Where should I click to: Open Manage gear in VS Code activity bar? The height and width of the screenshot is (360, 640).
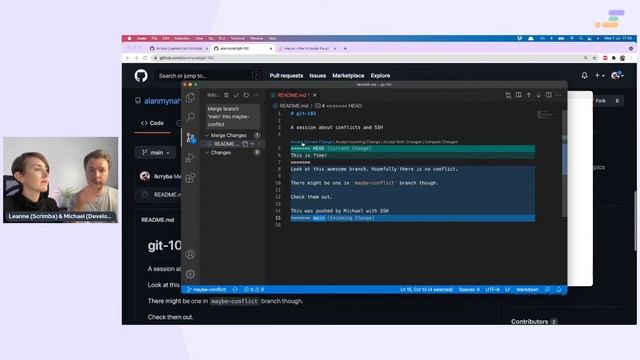pyautogui.click(x=190, y=274)
